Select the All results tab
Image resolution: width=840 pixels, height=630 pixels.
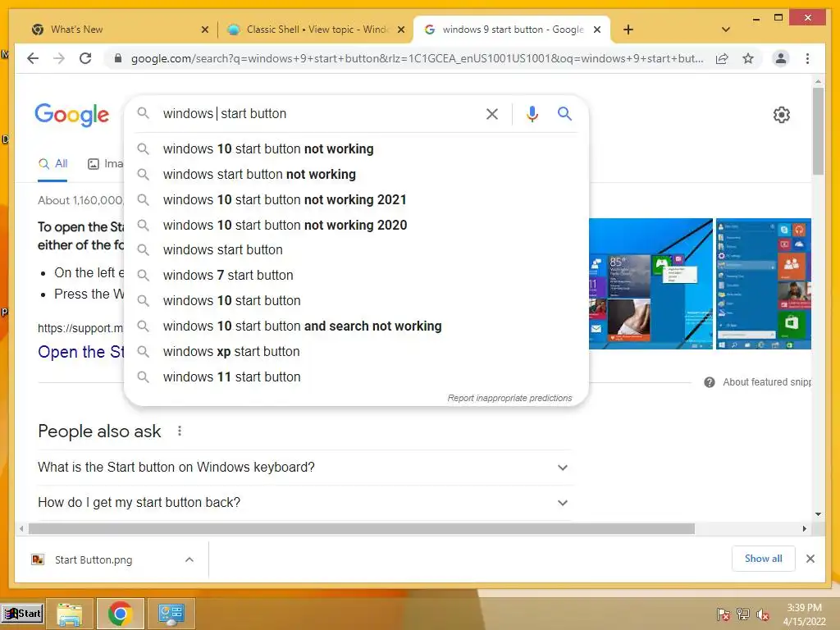coord(52,164)
